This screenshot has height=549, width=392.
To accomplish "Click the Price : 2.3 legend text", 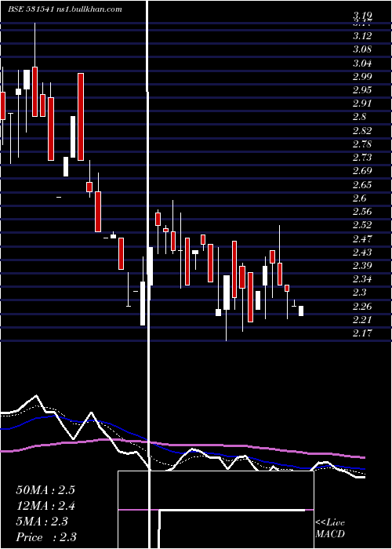I will [46, 537].
